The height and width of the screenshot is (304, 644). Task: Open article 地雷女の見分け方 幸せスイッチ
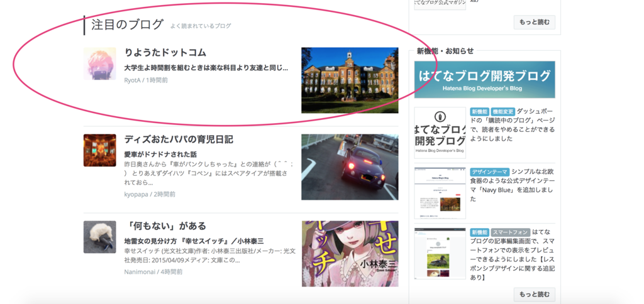pos(194,241)
